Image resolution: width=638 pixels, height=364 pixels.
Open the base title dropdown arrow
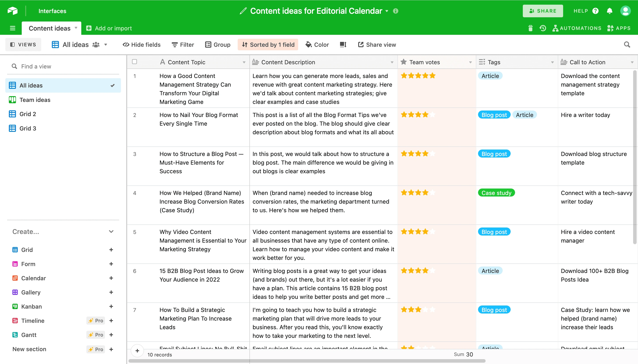(387, 11)
